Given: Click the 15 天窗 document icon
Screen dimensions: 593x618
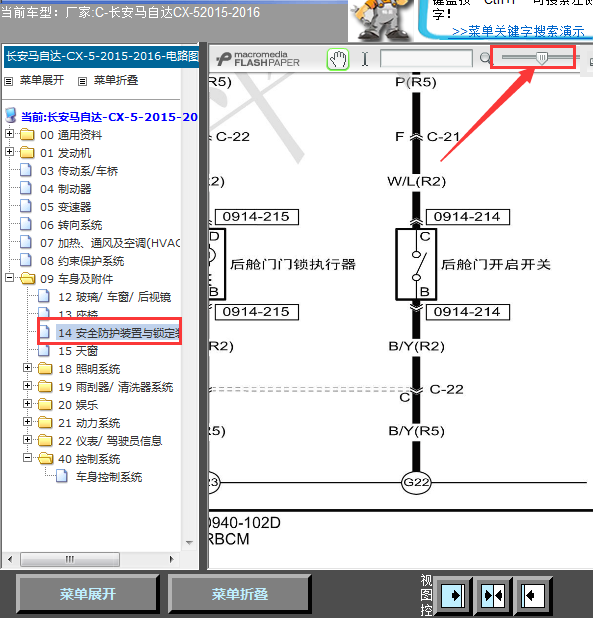Looking at the screenshot, I should (44, 350).
